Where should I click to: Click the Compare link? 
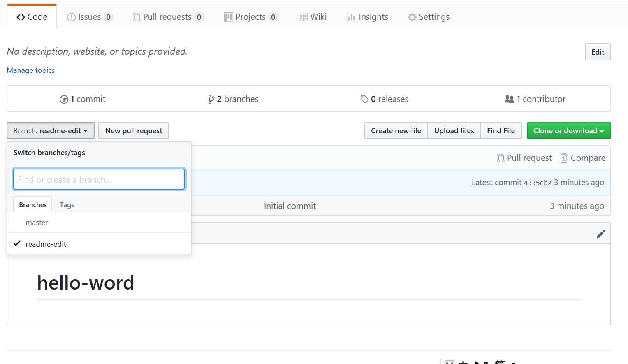click(x=583, y=158)
